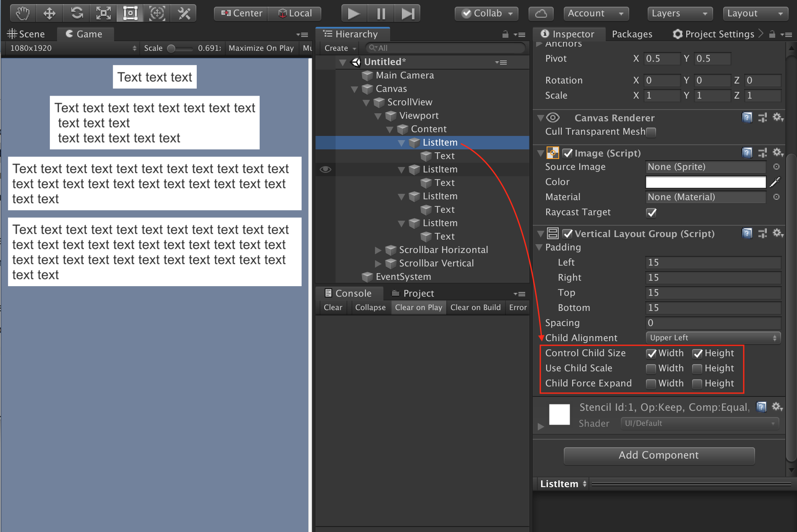Select the Scale tool
Screen dimensions: 797x532
(103, 13)
